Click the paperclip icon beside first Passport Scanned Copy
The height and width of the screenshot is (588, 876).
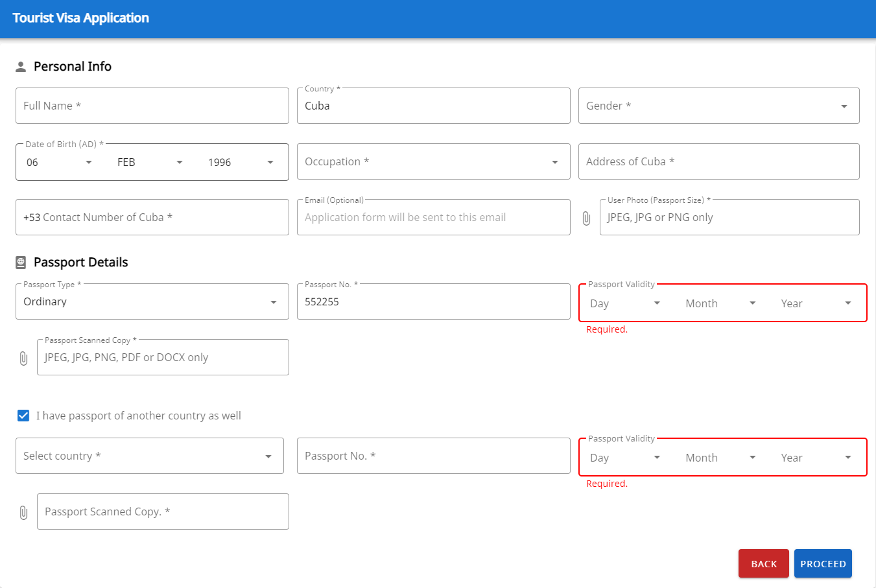23,359
